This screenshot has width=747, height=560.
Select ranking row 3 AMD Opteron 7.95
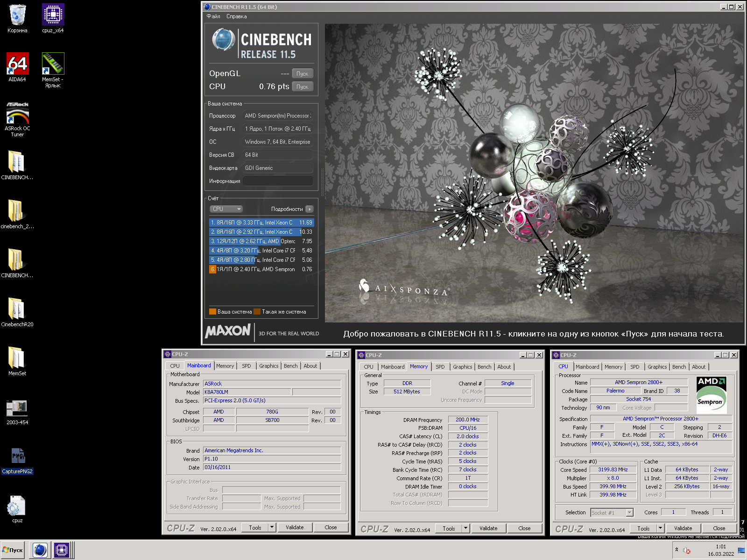coord(261,241)
